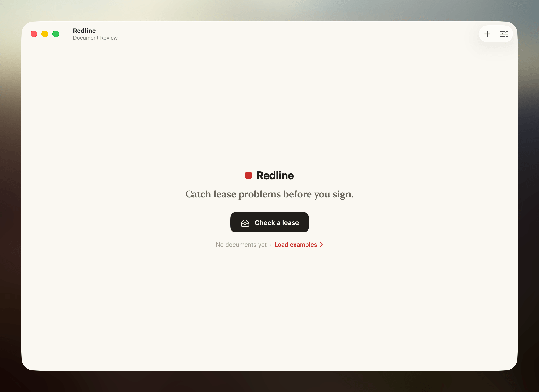Maximize the window with green button
This screenshot has height=392, width=539.
tap(56, 34)
